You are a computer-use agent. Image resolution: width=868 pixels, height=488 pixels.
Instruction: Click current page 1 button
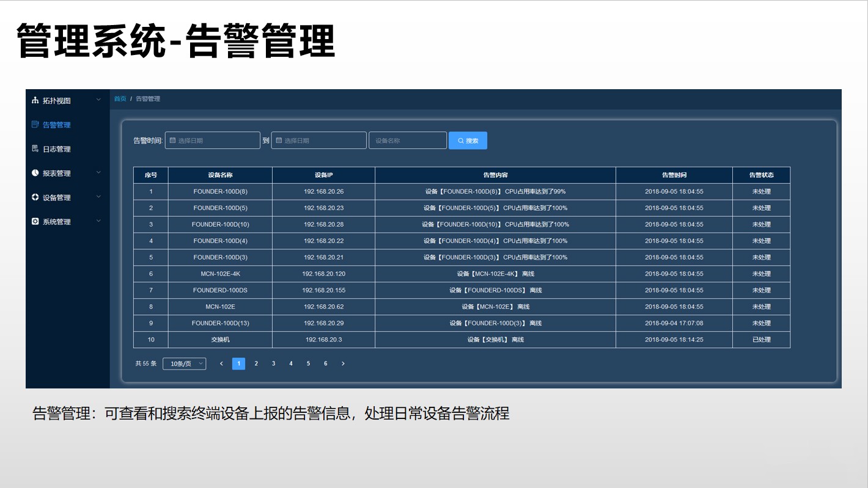point(238,363)
